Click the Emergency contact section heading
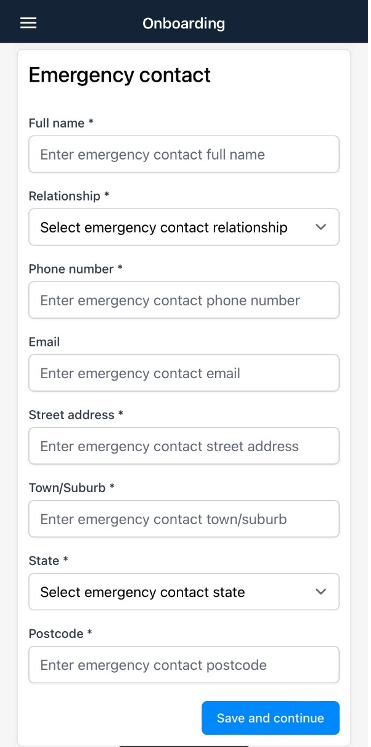The image size is (371, 747). pyautogui.click(x=120, y=75)
